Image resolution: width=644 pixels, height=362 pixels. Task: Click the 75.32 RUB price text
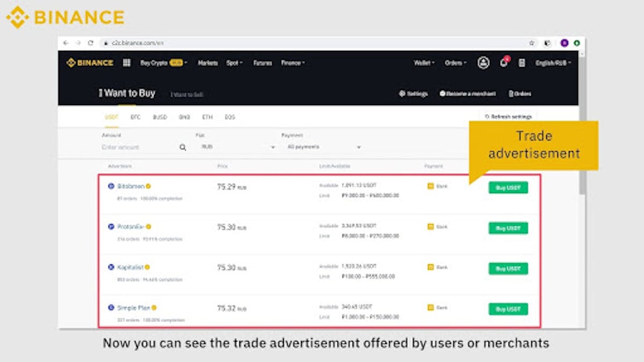(232, 308)
